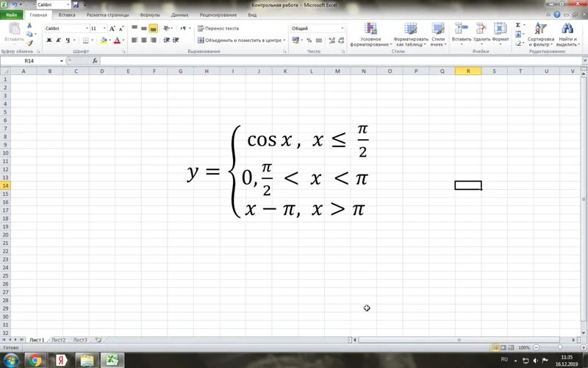Toggle underline (Ч) formatting
The image size is (588, 368).
click(x=68, y=40)
